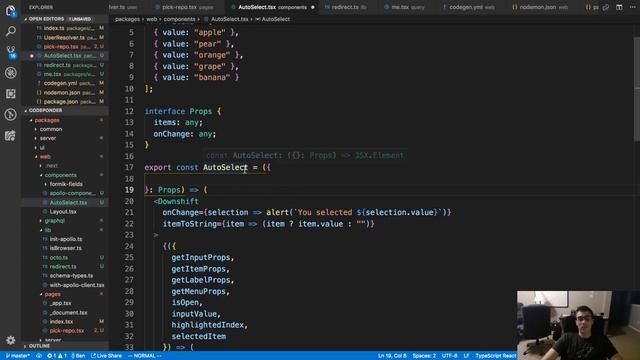Open errors and warnings count in status bar
Image resolution: width=640 pixels, height=360 pixels.
tap(57, 356)
